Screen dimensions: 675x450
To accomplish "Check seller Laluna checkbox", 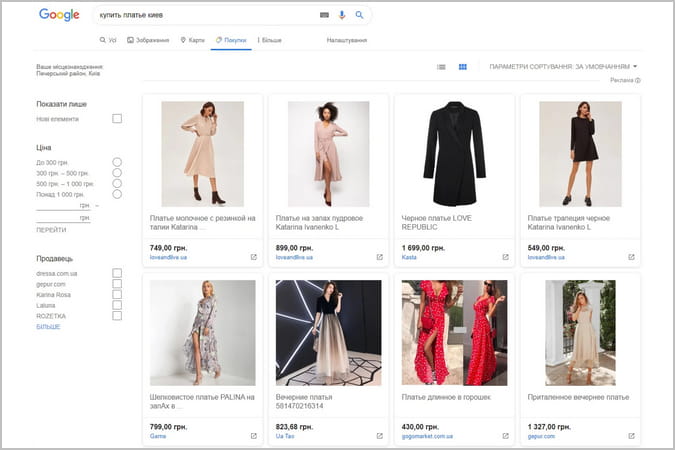I will point(117,305).
